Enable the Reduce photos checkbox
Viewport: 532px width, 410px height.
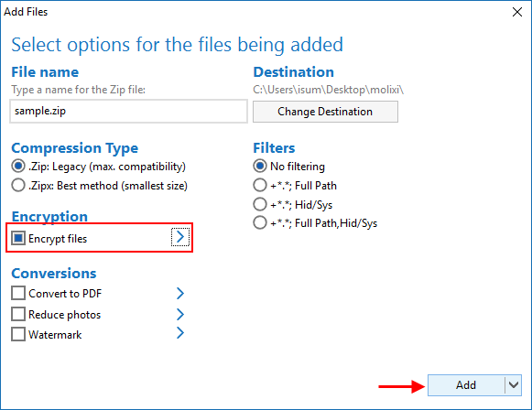pos(18,314)
